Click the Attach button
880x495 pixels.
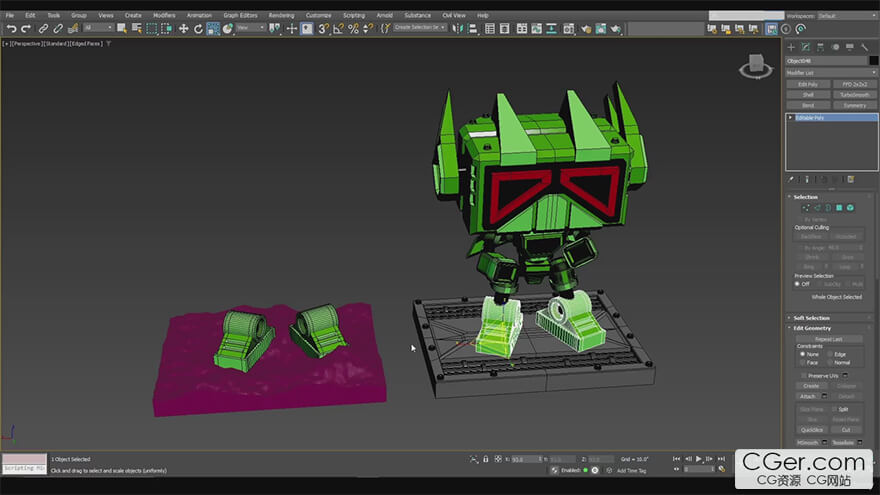808,396
